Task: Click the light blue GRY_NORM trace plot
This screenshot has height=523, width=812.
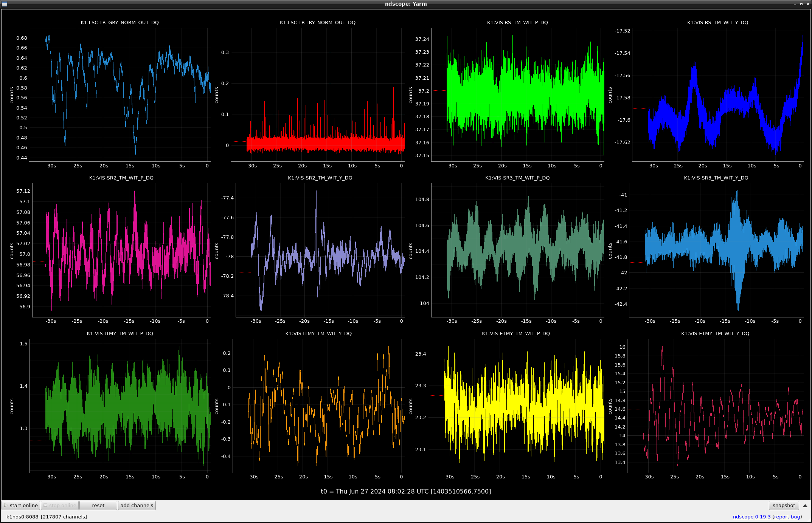Action: (120, 94)
